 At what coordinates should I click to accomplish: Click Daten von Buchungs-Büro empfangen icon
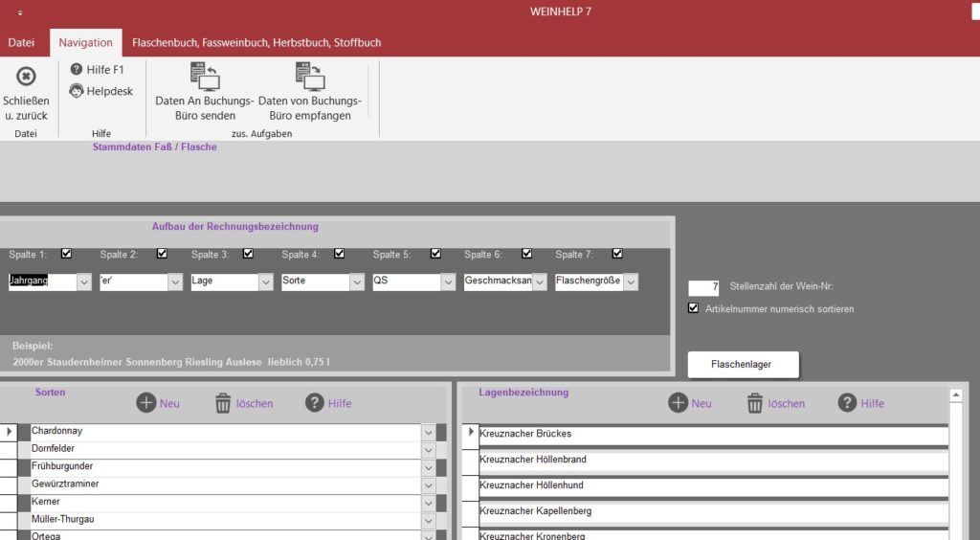(310, 77)
